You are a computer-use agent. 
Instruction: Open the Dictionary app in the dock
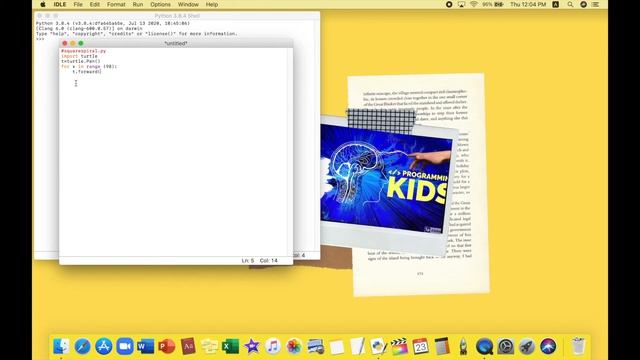(x=188, y=347)
